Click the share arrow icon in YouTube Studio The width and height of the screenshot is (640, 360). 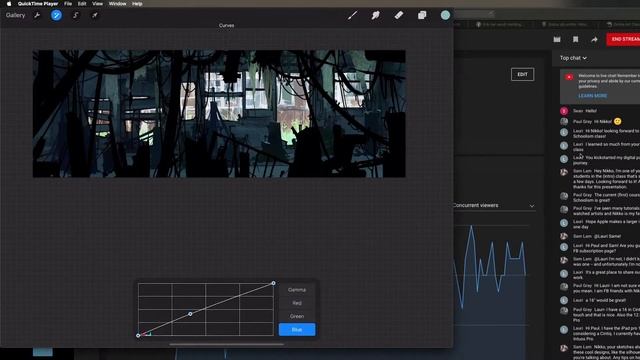point(594,39)
